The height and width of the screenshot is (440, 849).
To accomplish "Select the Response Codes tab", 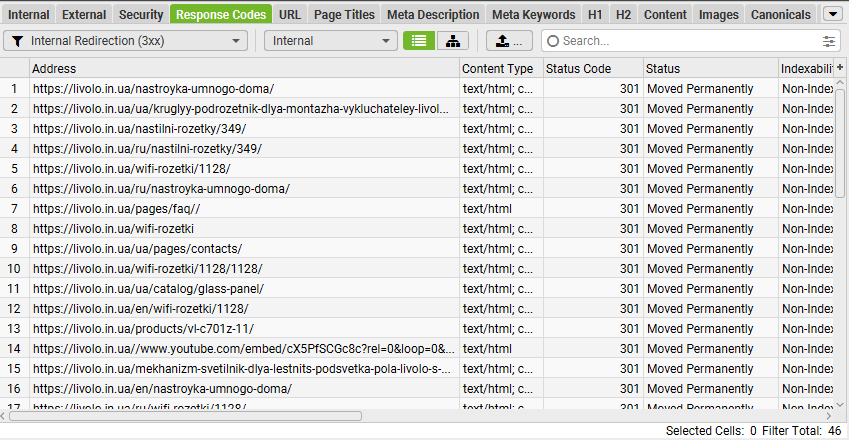I will (221, 15).
